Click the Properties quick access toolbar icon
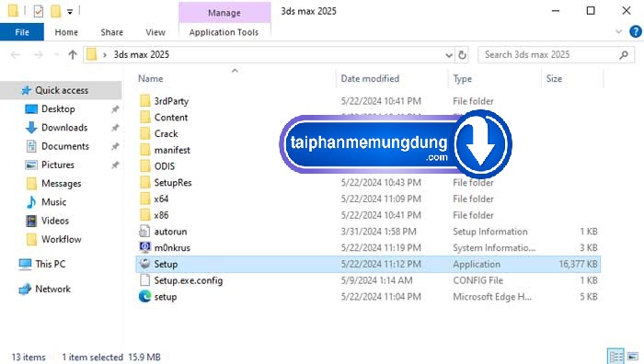The height and width of the screenshot is (364, 644). click(x=39, y=11)
